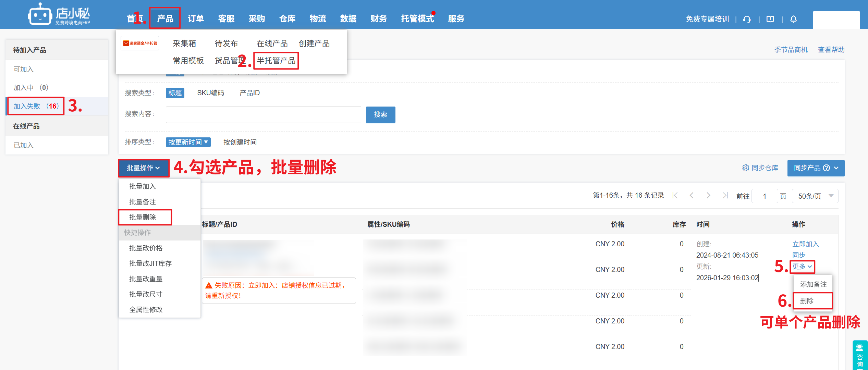Expand the 更多 actions dropdown
The height and width of the screenshot is (370, 868).
point(802,267)
